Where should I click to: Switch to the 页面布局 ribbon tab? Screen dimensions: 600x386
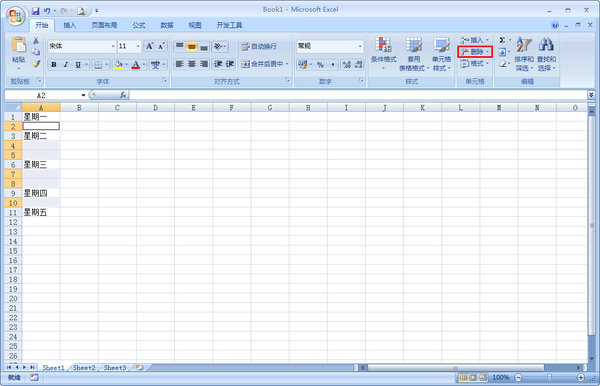[104, 25]
